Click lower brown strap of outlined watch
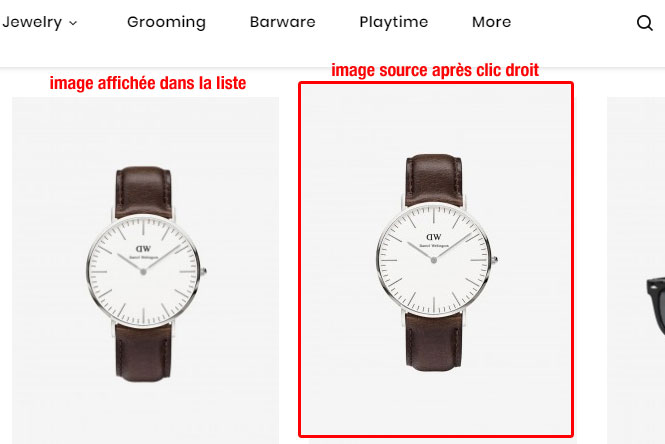This screenshot has height=444, width=665. [433, 342]
